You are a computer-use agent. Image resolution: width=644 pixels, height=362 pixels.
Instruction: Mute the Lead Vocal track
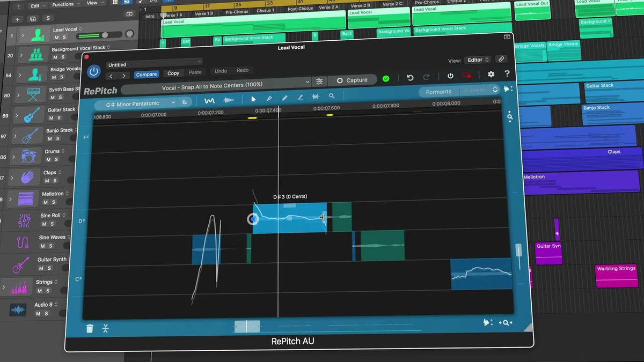click(x=56, y=38)
